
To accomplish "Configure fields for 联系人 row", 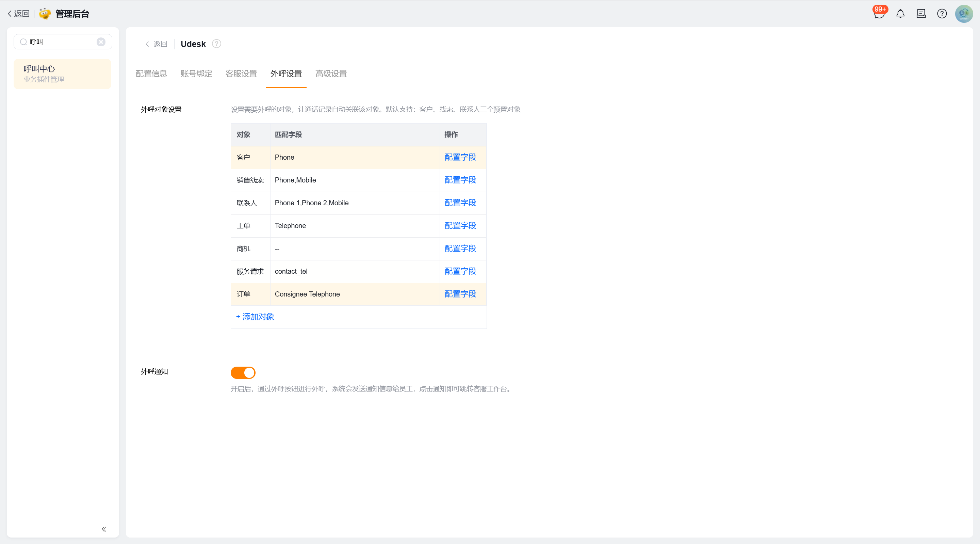I will [460, 203].
